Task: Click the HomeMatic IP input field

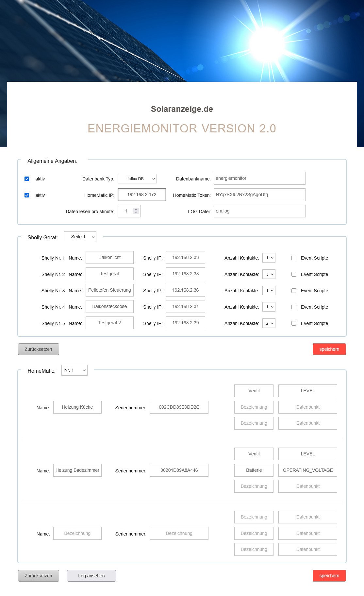Action: [x=141, y=195]
